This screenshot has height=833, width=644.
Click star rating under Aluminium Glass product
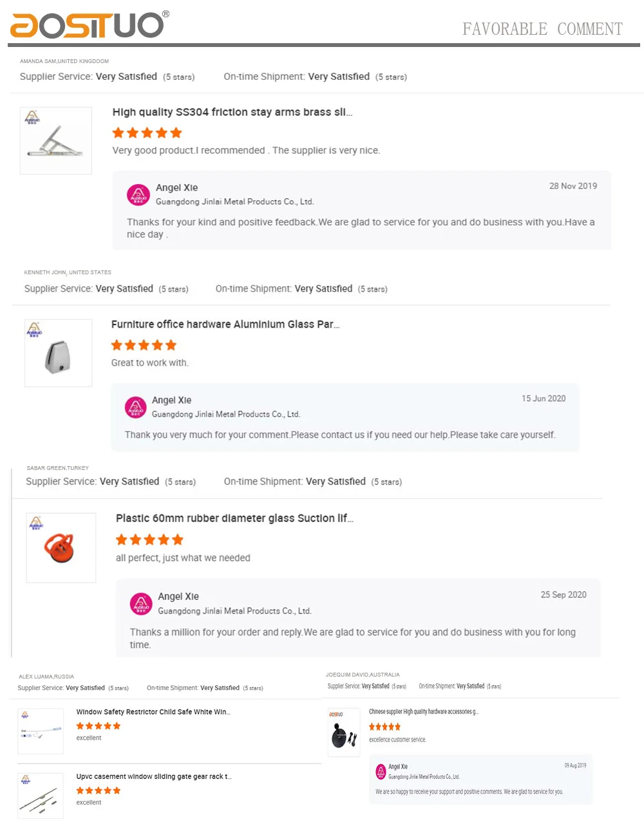[x=144, y=345]
